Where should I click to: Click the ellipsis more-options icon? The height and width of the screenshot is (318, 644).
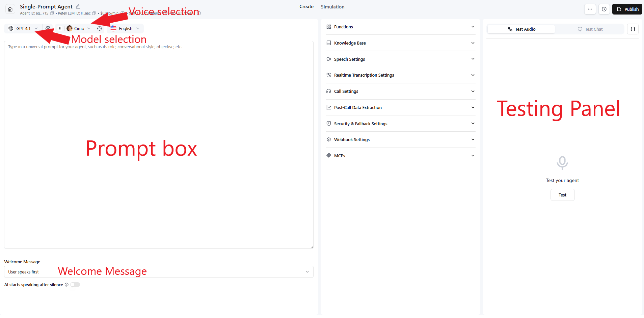point(590,9)
